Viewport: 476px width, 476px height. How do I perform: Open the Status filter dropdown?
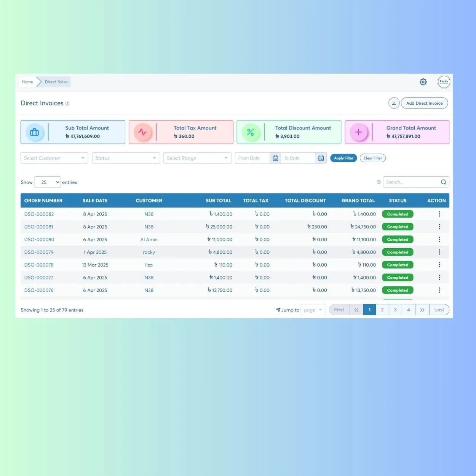[126, 158]
